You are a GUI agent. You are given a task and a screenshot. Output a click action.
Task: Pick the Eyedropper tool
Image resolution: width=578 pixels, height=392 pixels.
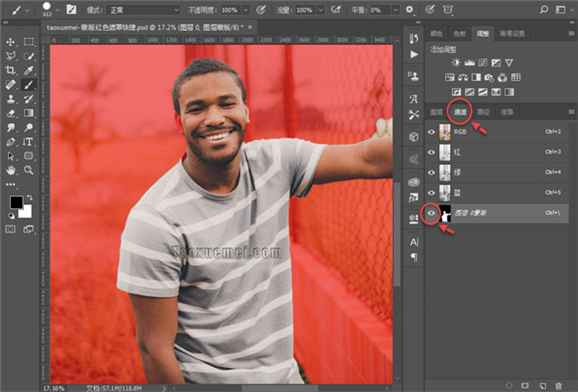click(x=28, y=70)
